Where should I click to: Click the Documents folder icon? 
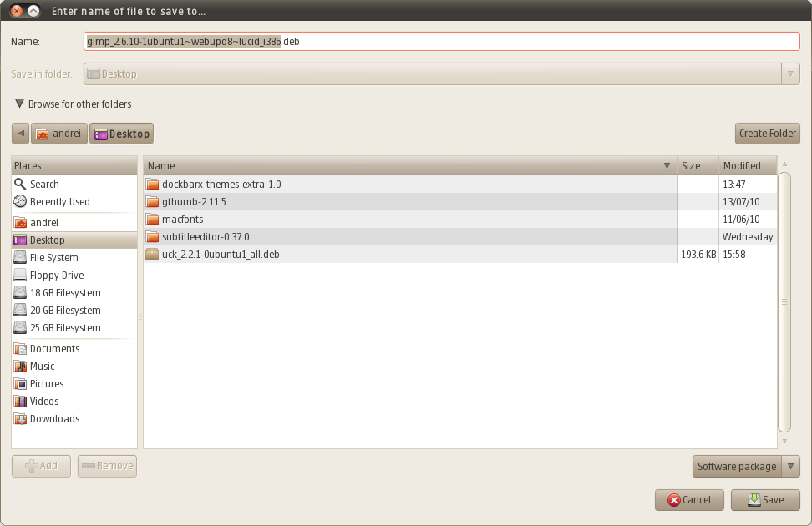[x=20, y=348]
